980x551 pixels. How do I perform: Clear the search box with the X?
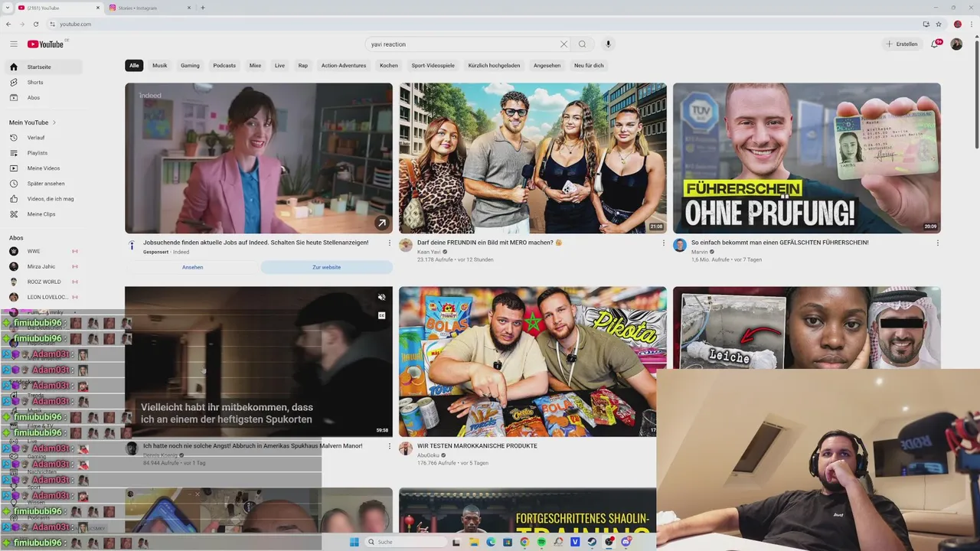click(x=564, y=44)
